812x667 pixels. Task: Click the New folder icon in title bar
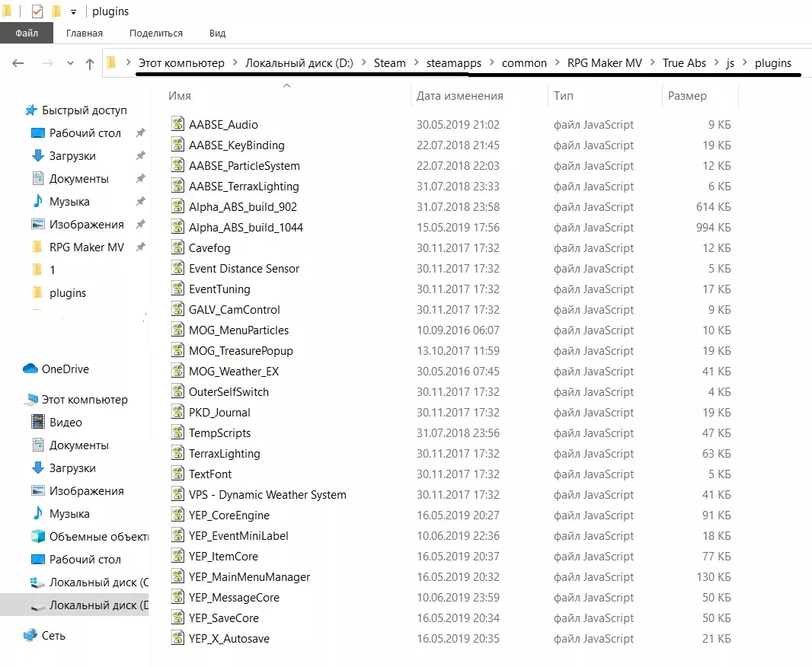tap(56, 11)
